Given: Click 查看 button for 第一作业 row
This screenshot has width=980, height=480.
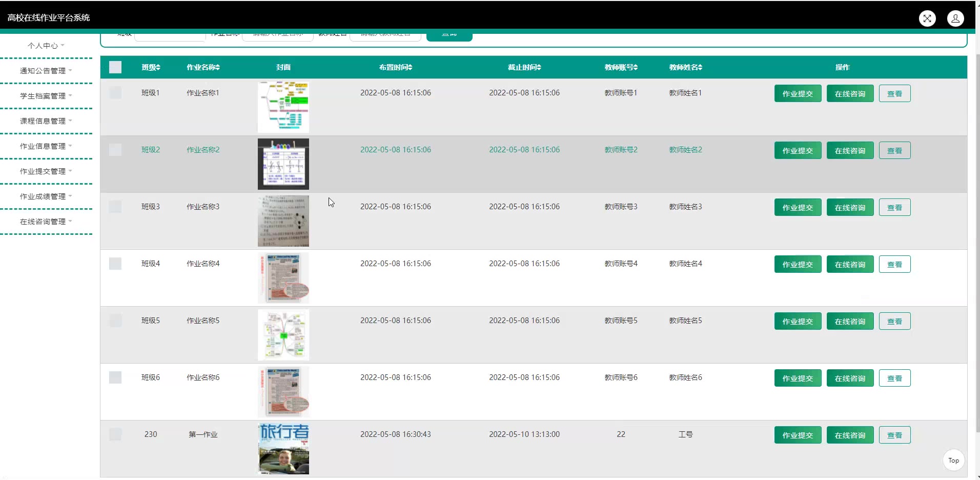Looking at the screenshot, I should 894,435.
